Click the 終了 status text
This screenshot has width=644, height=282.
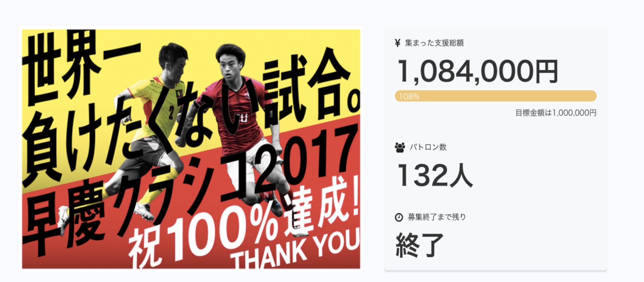click(x=420, y=245)
